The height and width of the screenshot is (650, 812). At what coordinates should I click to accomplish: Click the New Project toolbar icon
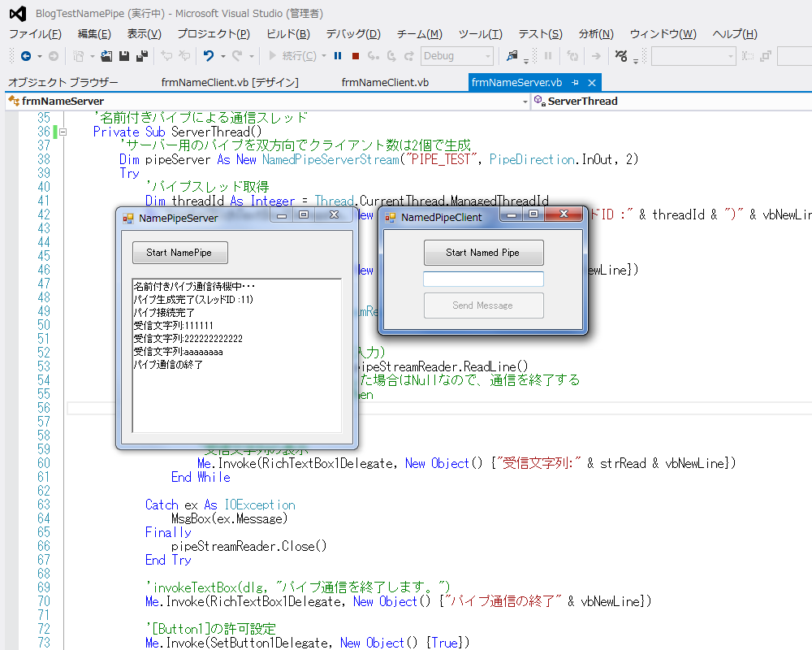78,56
